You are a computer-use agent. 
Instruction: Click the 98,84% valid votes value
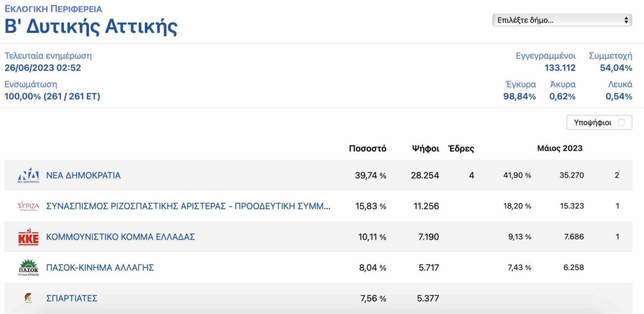[519, 97]
